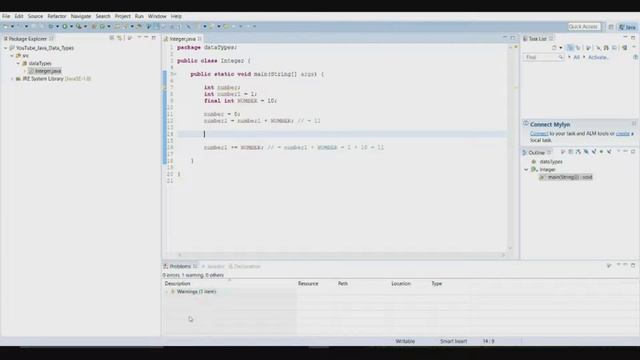Screen dimensions: 640x360
Task: Click the Open Type toolbar icon
Action: (118, 27)
